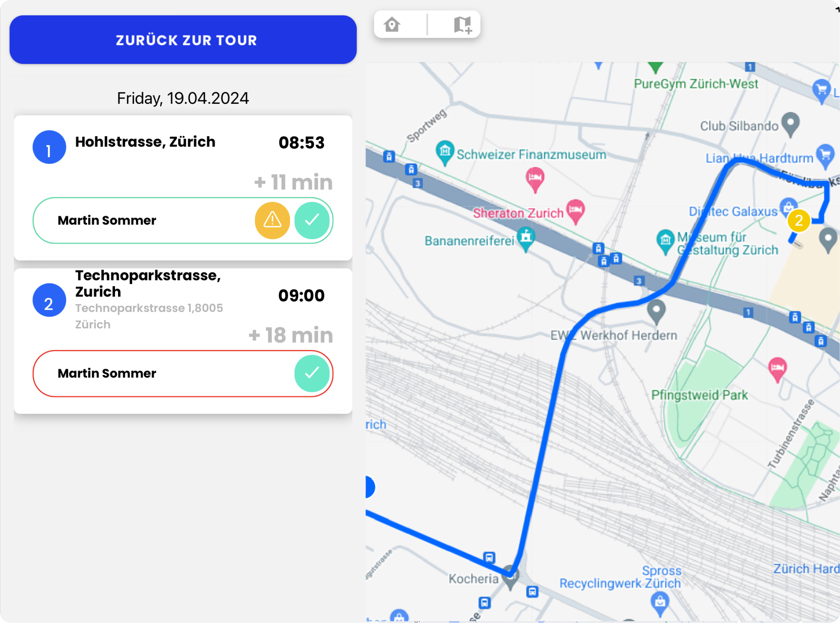Image resolution: width=840 pixels, height=623 pixels.
Task: Click the yellow warning icon for Hohlstrasse
Action: pos(272,220)
